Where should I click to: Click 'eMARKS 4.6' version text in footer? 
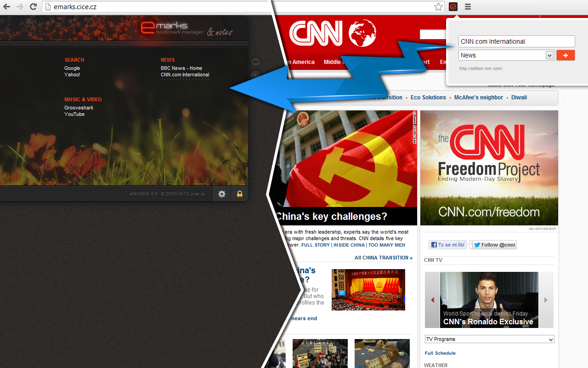[x=143, y=194]
